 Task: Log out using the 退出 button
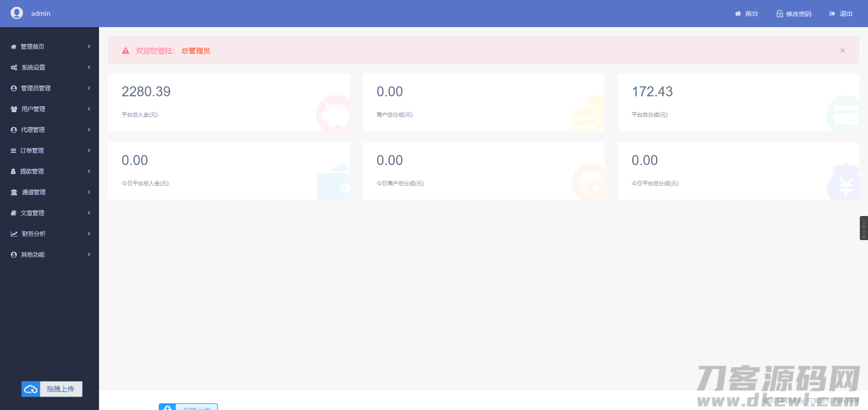pyautogui.click(x=841, y=14)
